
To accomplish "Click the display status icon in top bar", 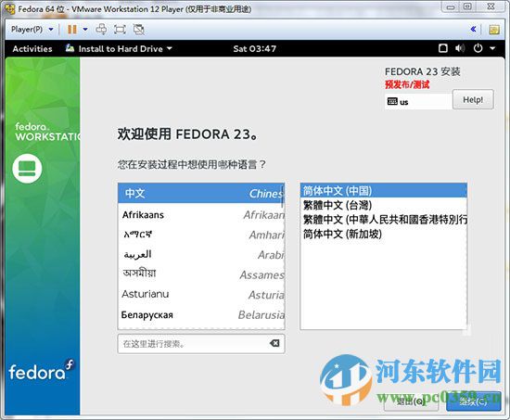I will [x=443, y=48].
